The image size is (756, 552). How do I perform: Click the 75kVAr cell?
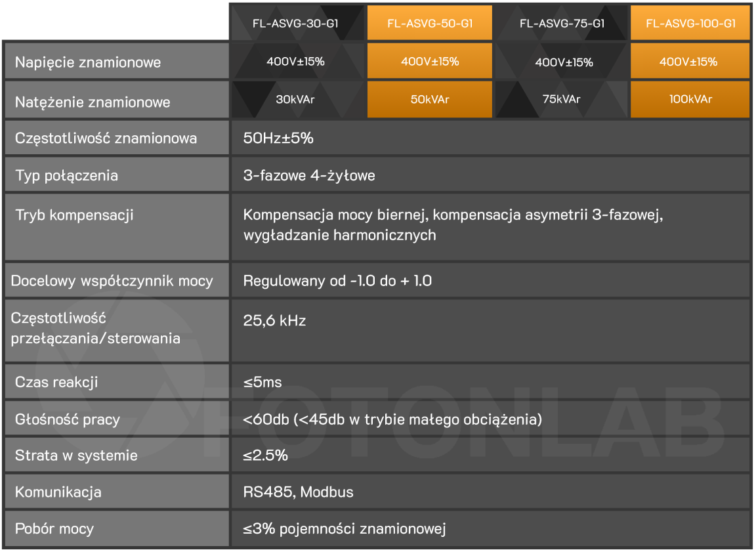(x=561, y=99)
